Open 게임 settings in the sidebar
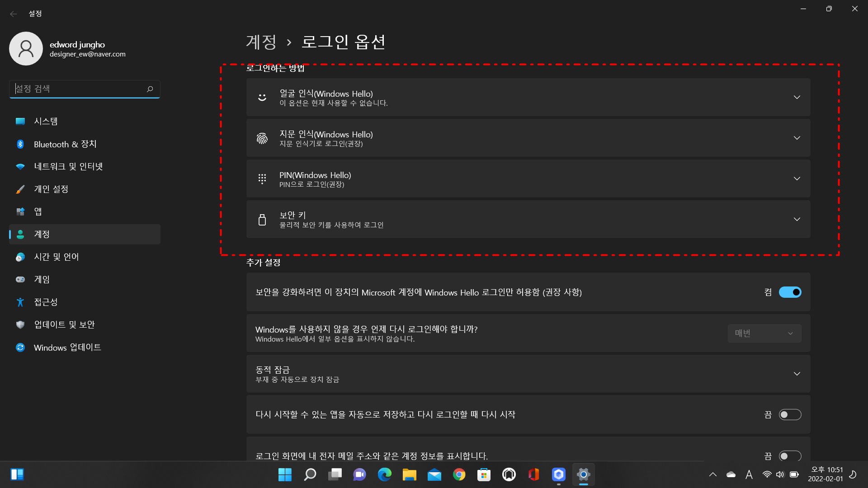Screen dimensions: 868x488 (x=42, y=279)
